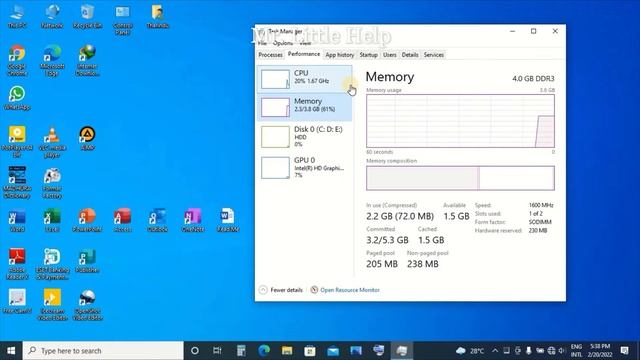Click the Task Manager taskbar button
640x360 pixels.
tap(402, 351)
